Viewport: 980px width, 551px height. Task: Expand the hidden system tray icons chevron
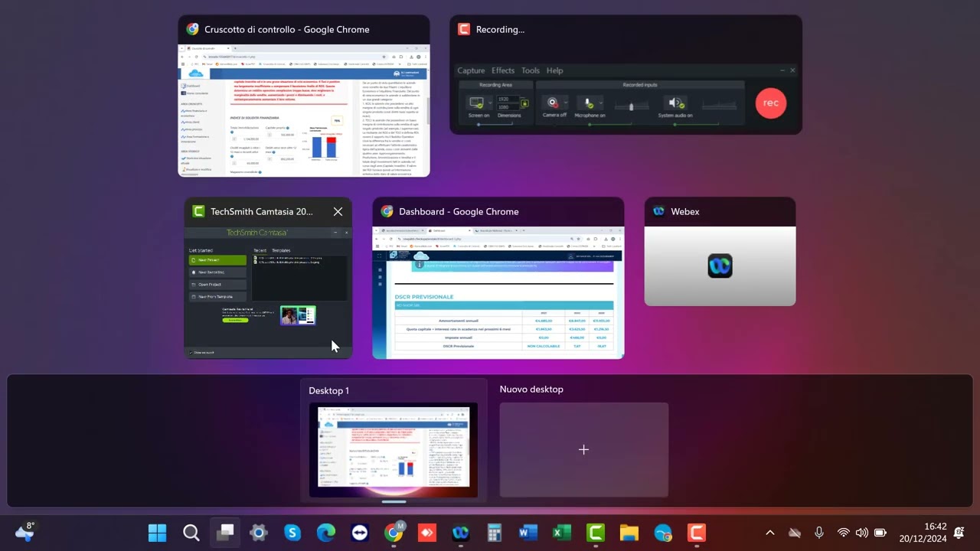click(770, 533)
